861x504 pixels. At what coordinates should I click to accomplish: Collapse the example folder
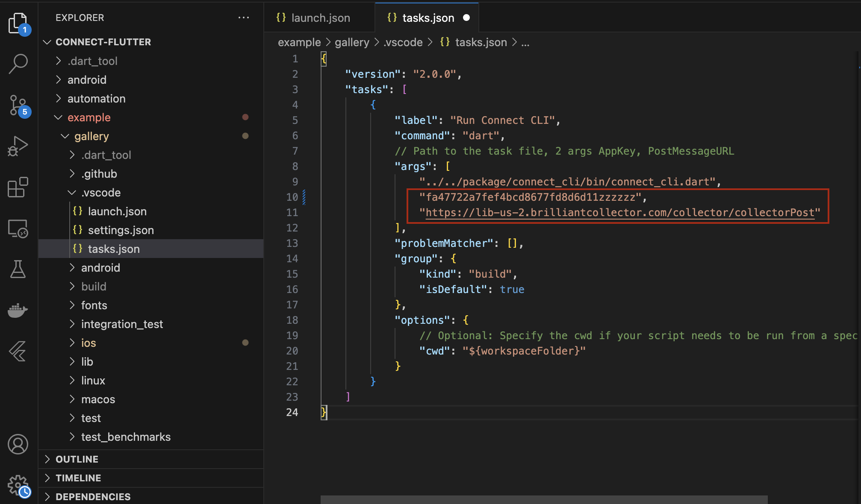click(151, 117)
